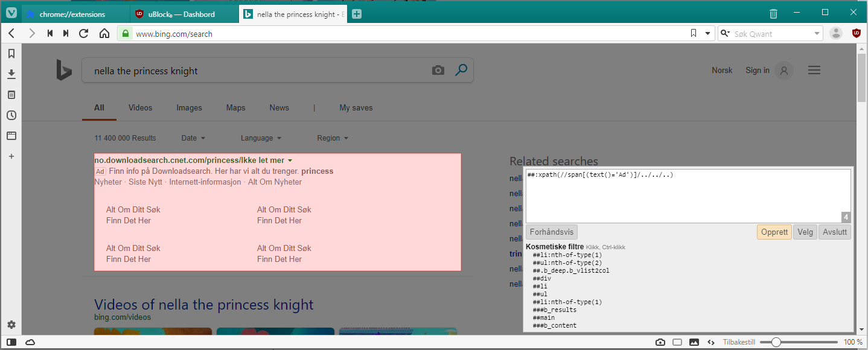The height and width of the screenshot is (350, 868).
Task: Click the Sign in link
Action: (758, 71)
